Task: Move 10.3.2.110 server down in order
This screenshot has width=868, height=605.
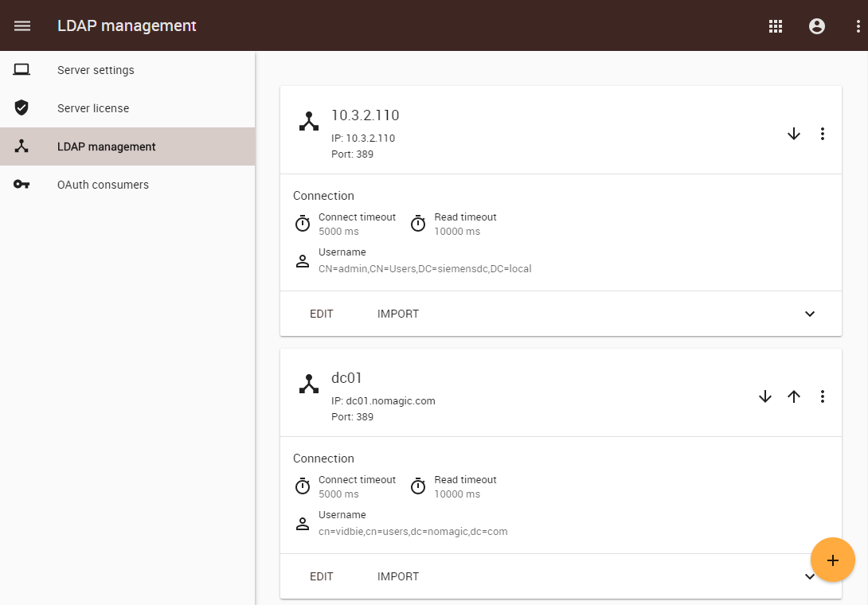Action: pyautogui.click(x=794, y=134)
